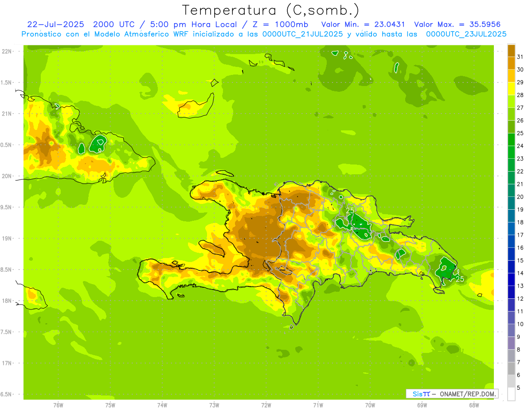Screen dimensions: 532x411
Task: Click the '68W' longitude label
Action: coord(474,405)
